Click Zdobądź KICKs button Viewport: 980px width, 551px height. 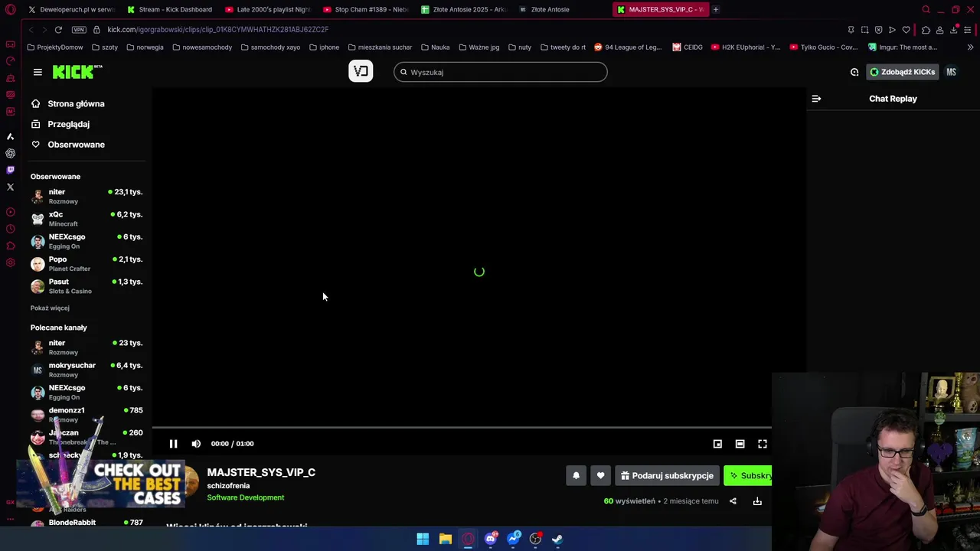click(902, 72)
